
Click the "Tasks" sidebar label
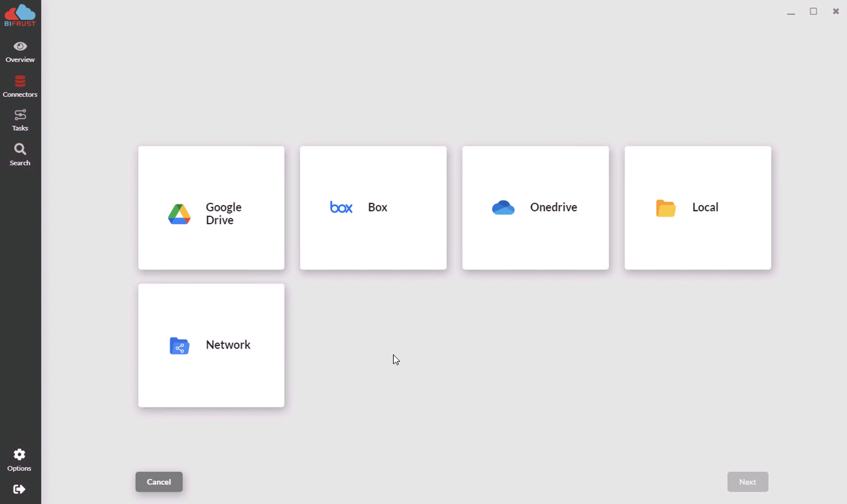tap(20, 128)
